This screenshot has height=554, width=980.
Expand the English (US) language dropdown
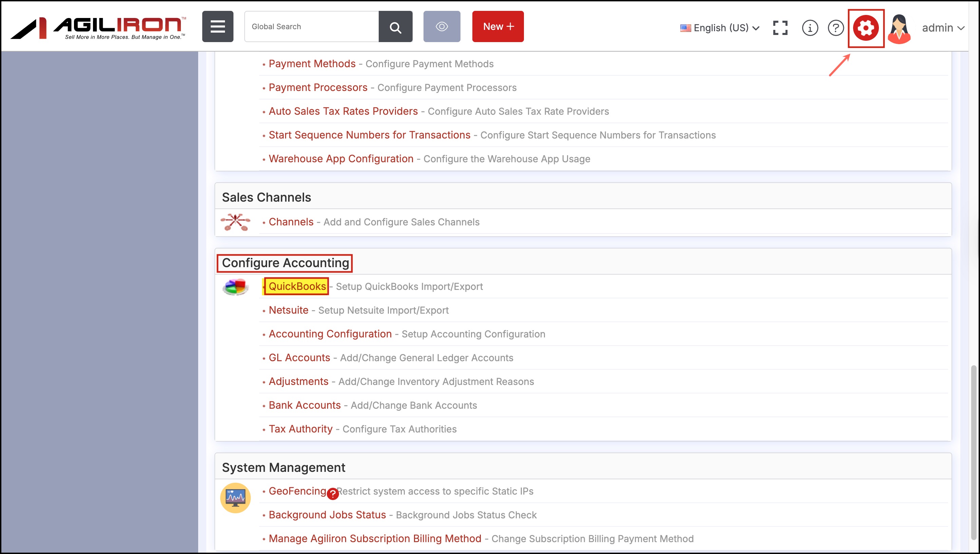point(720,28)
